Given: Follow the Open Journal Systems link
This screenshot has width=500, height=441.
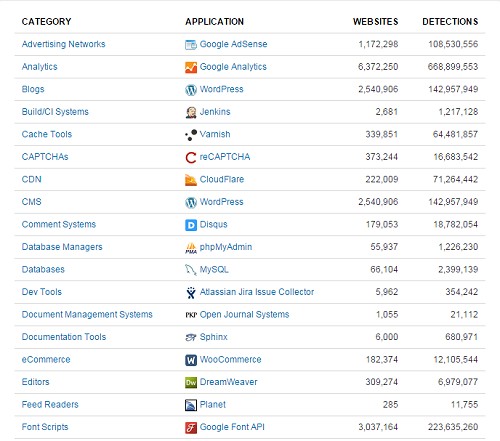Looking at the screenshot, I should point(244,315).
